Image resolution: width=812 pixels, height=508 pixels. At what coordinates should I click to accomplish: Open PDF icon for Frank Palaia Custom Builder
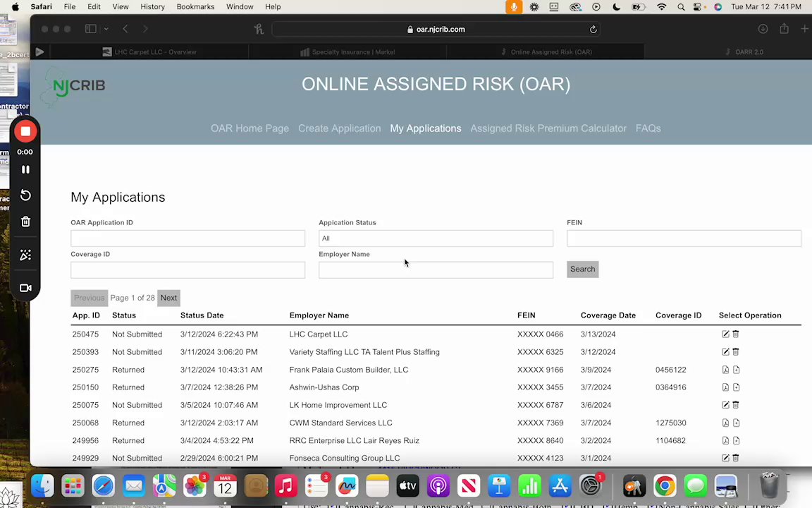[725, 370]
